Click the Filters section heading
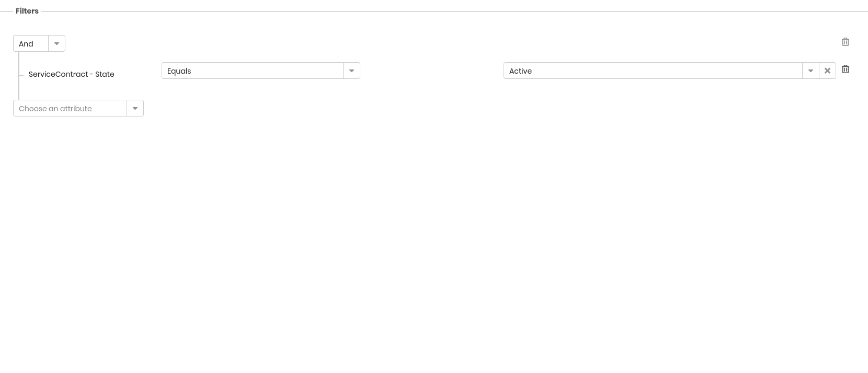 [x=27, y=11]
